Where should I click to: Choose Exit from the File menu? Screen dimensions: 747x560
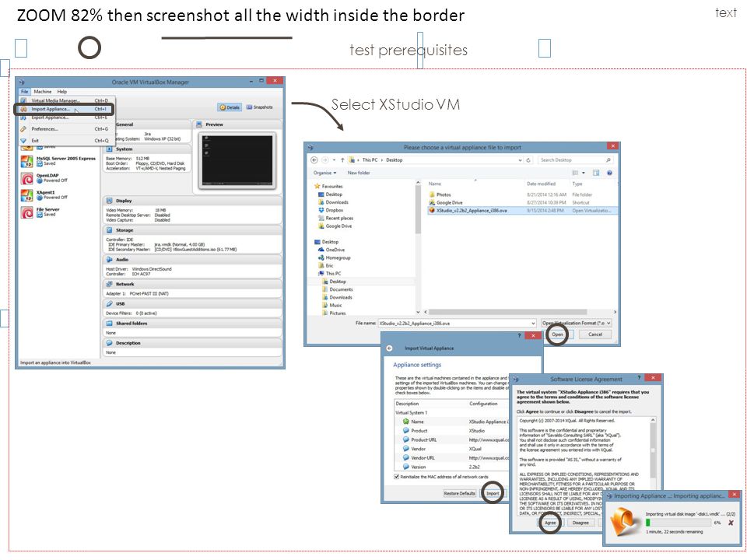[35, 141]
